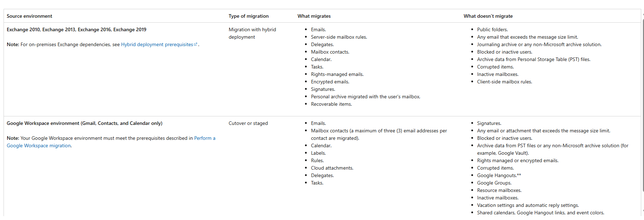
Task: Click the Google Hangouts list item
Action: (499, 175)
